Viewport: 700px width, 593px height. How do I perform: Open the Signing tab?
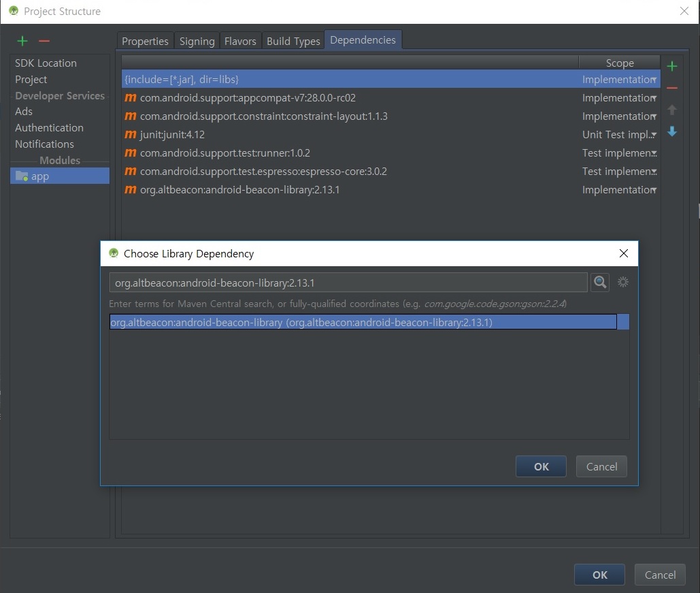197,42
